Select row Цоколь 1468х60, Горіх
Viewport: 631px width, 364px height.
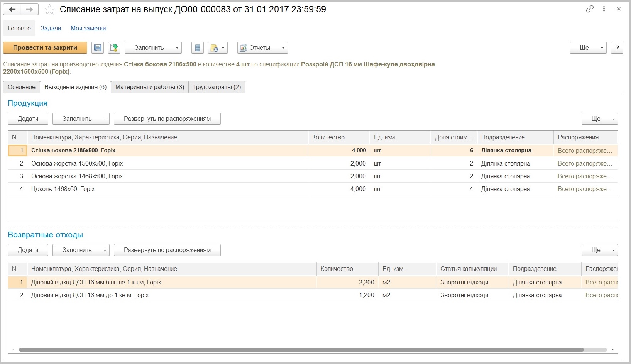point(313,189)
